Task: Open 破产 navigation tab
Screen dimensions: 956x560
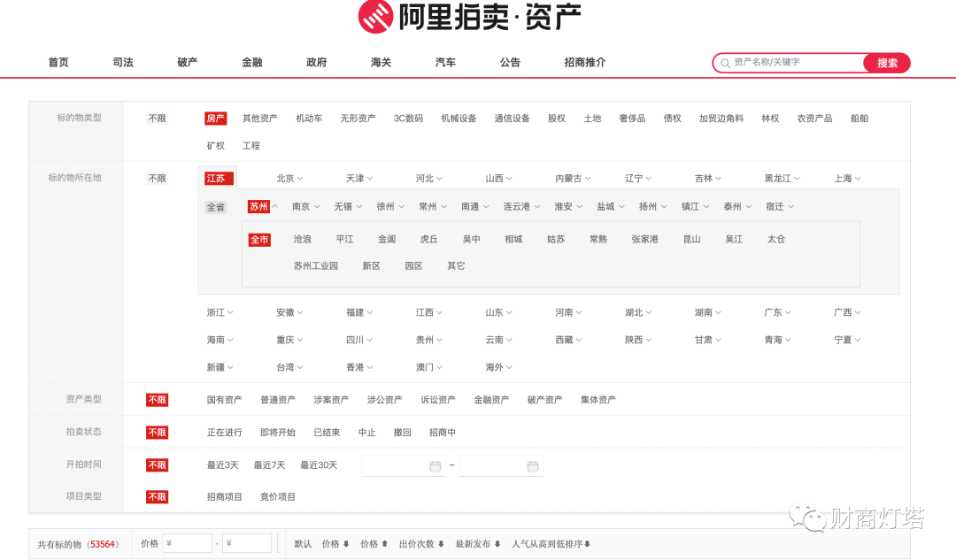Action: pyautogui.click(x=188, y=62)
